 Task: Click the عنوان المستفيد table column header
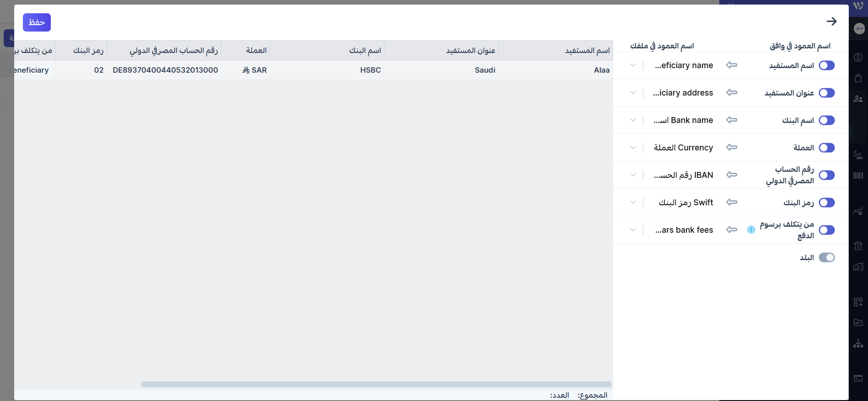(470, 50)
